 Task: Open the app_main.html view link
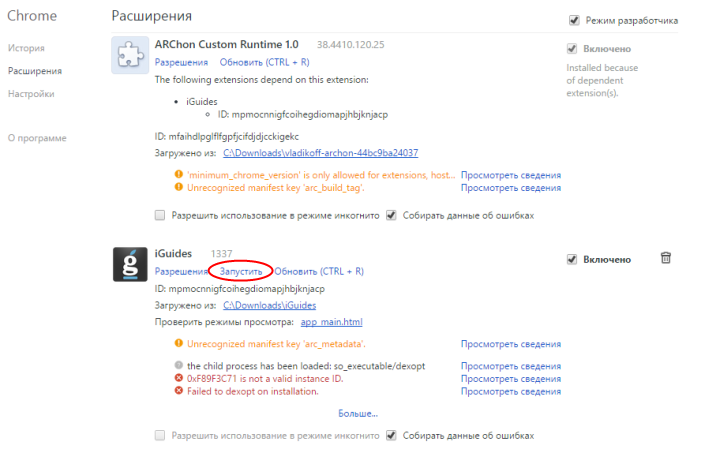332,322
